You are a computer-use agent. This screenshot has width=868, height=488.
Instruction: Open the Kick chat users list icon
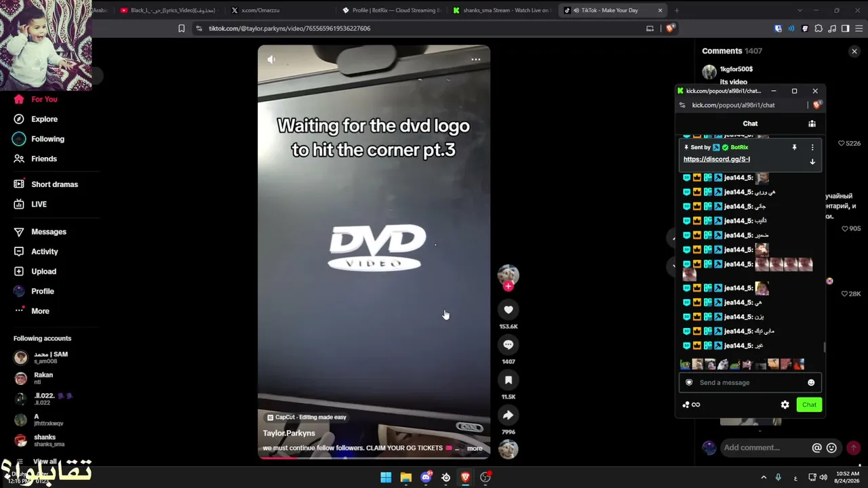coord(812,123)
